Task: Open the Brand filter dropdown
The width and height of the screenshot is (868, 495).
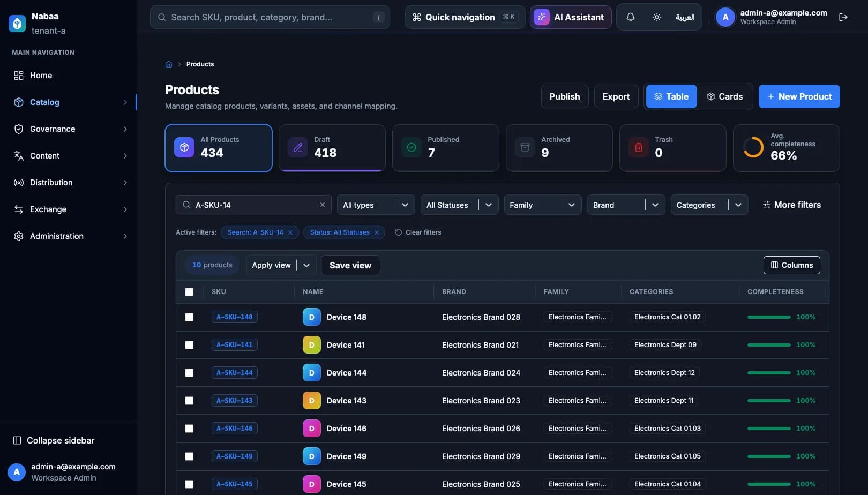Action: (626, 205)
